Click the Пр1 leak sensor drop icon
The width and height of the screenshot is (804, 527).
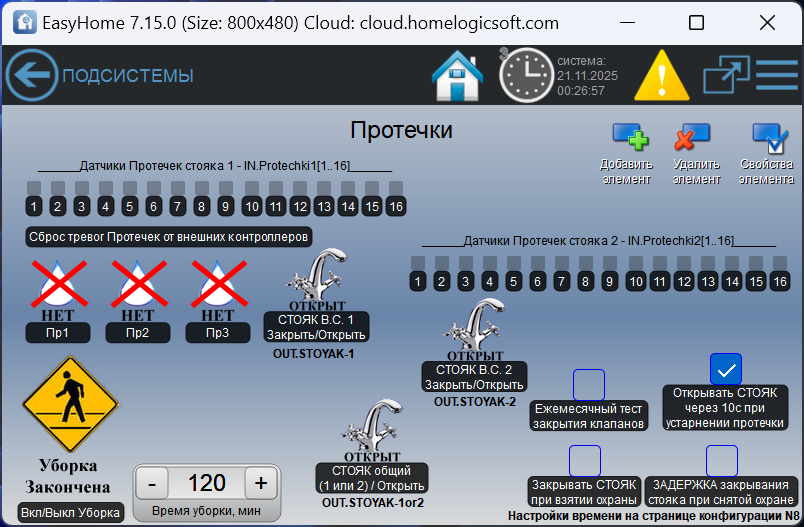57,284
